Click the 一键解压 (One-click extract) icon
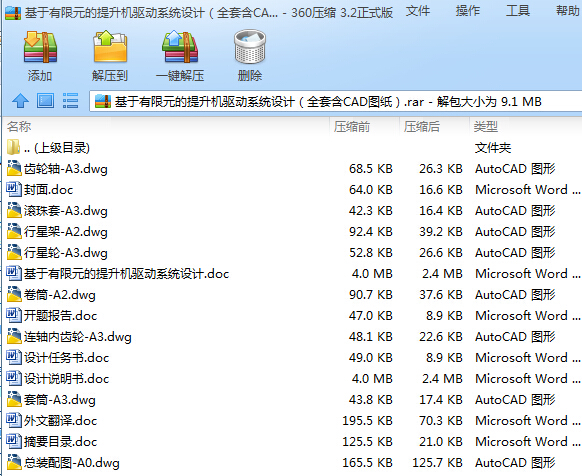582x476 pixels. pos(180,47)
